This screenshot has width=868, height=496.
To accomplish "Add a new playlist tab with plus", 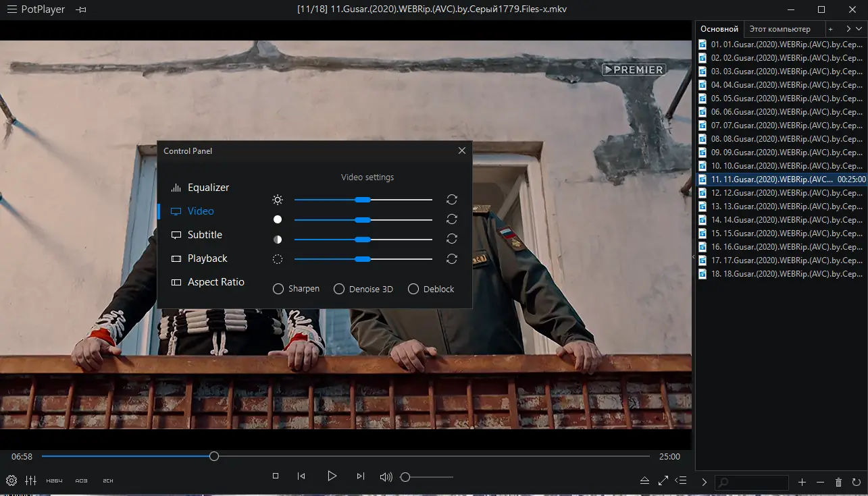I will pos(831,29).
